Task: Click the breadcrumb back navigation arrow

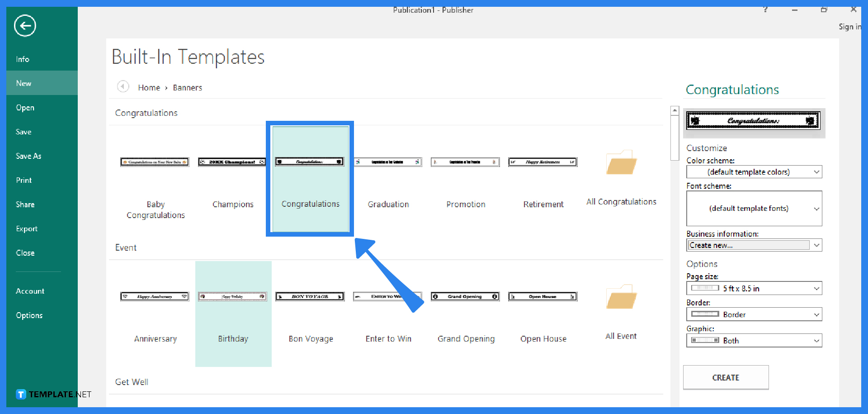Action: coord(123,87)
